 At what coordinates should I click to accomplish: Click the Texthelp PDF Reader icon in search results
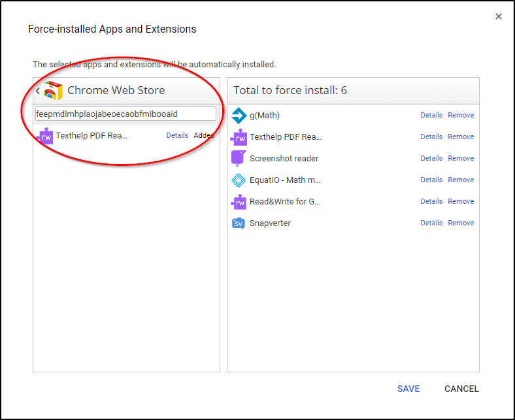click(x=45, y=136)
